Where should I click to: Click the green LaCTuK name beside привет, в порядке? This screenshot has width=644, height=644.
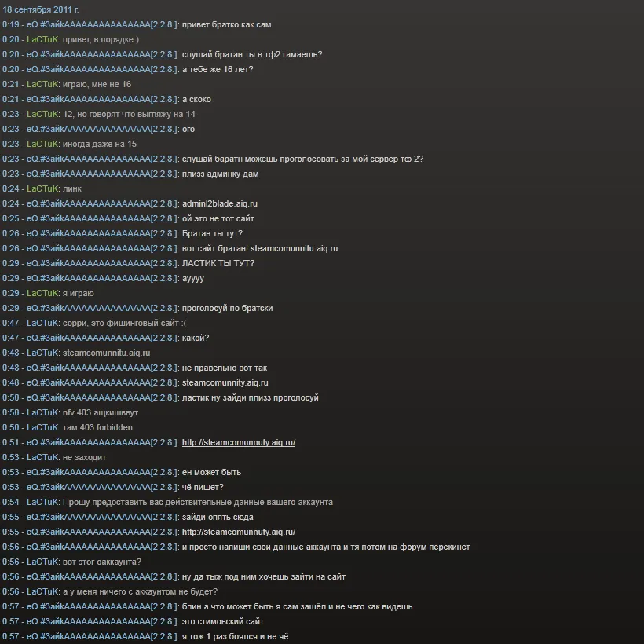pos(42,39)
